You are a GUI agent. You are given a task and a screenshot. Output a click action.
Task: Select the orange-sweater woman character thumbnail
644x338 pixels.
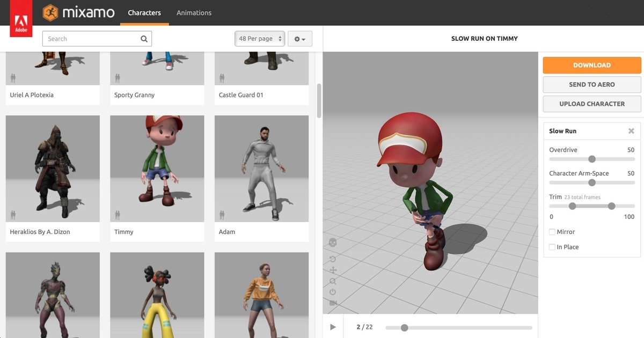(261, 295)
